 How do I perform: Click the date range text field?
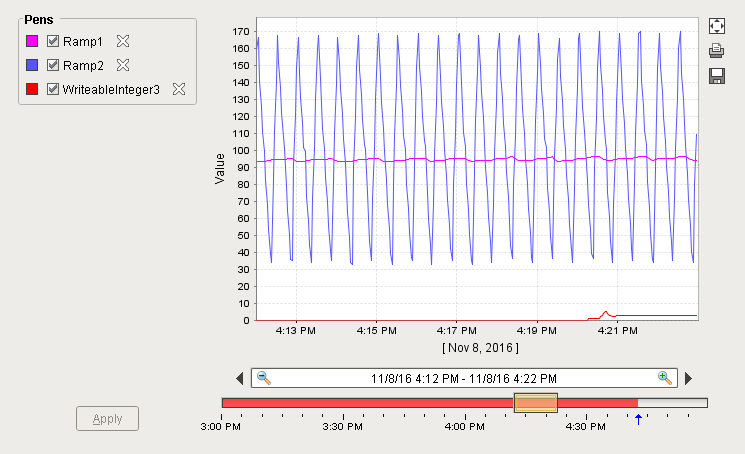[x=464, y=378]
